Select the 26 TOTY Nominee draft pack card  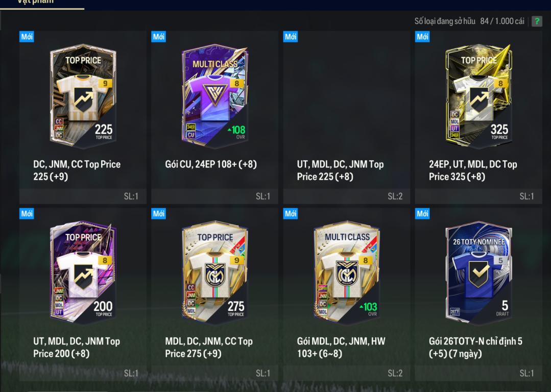(478, 273)
